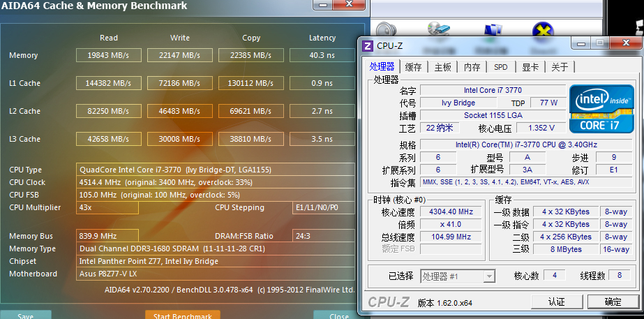Click the 指令集 field listing MMX, SSE

(526, 182)
